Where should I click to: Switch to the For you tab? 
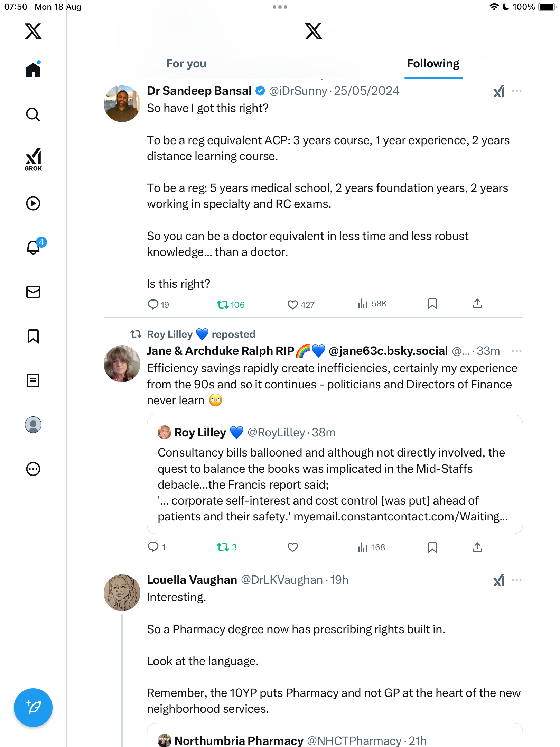point(186,64)
